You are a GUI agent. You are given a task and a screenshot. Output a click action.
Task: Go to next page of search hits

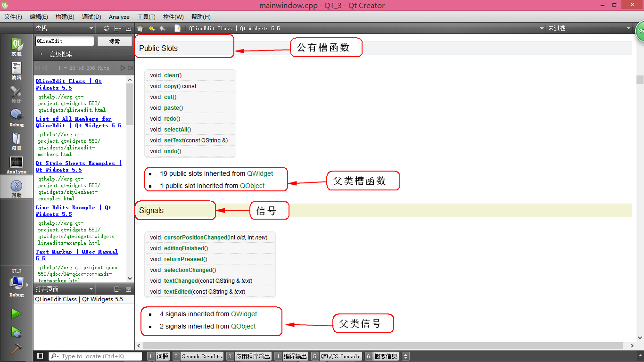(123, 68)
